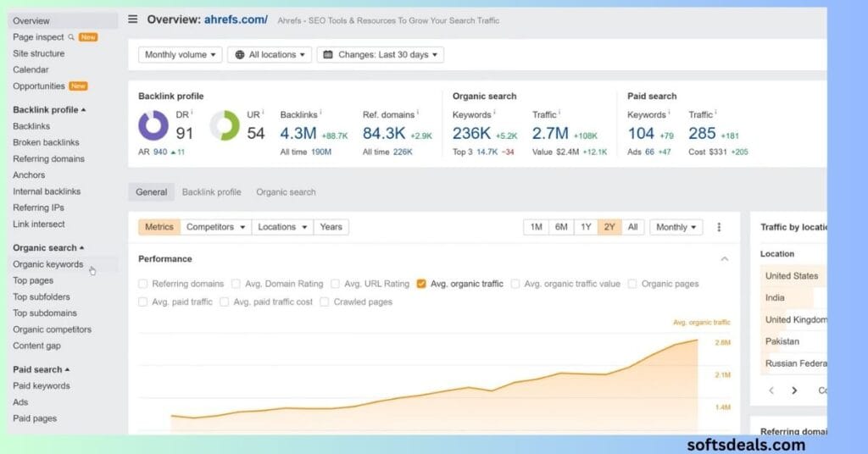Open the Monthly interval dropdown
This screenshot has height=454, width=868.
tap(676, 227)
